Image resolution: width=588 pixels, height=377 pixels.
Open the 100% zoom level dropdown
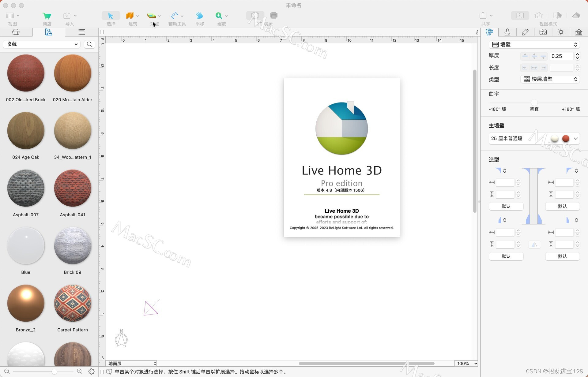coord(466,363)
